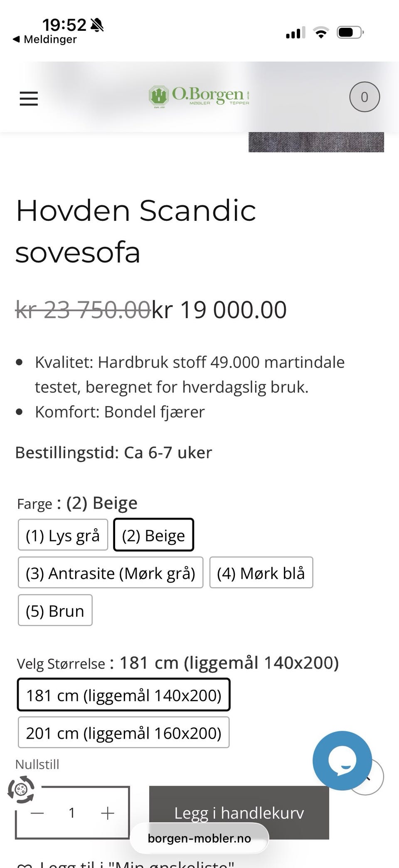Decrease quantity with minus button
Screen dimensions: 399x868
(x=37, y=813)
